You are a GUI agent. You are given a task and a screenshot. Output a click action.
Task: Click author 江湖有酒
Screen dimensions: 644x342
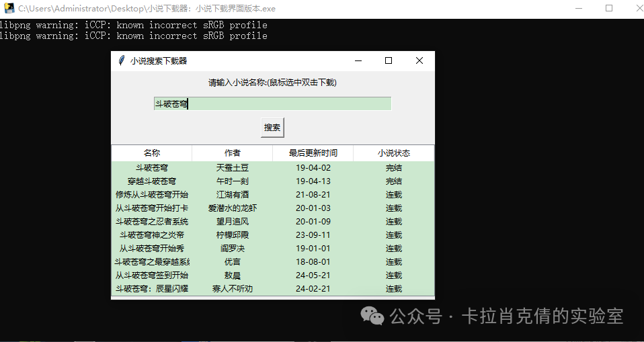(232, 195)
